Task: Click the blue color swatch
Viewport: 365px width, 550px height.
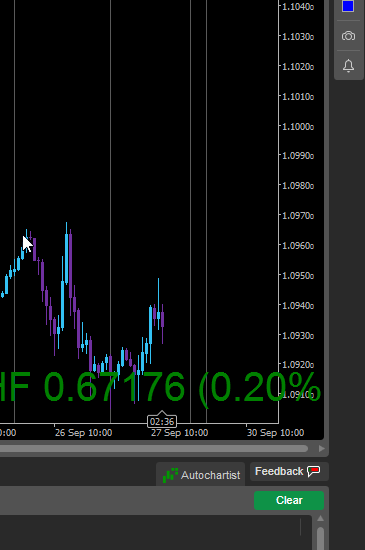Action: pos(348,6)
